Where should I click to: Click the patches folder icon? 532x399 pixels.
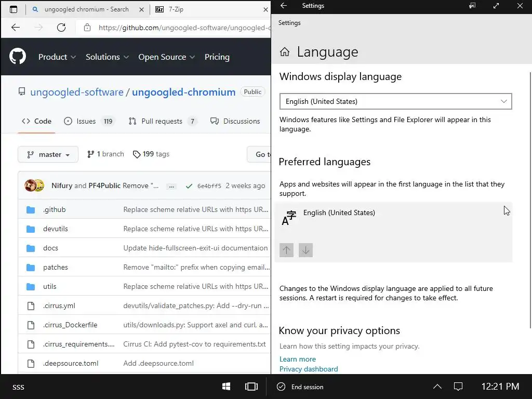(x=31, y=268)
